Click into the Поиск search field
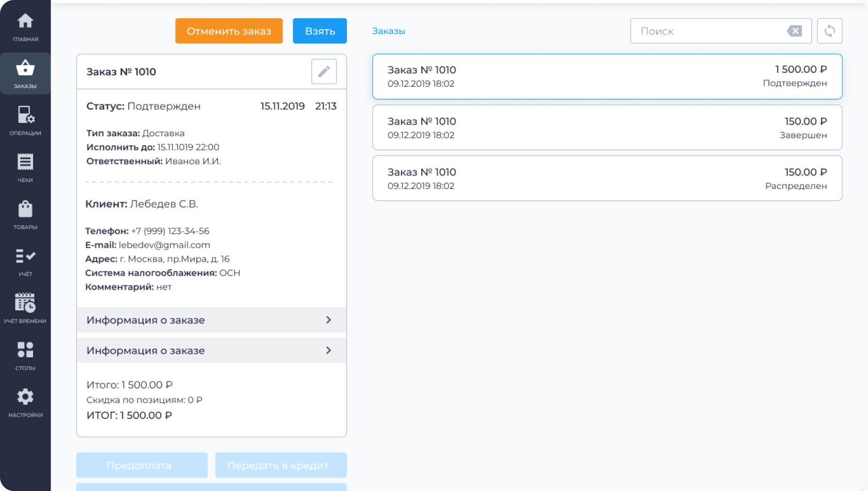This screenshot has width=868, height=491. (708, 31)
